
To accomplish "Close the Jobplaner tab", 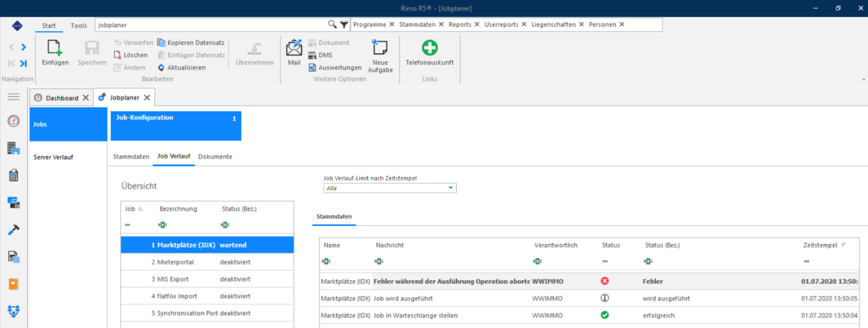I will tap(147, 97).
